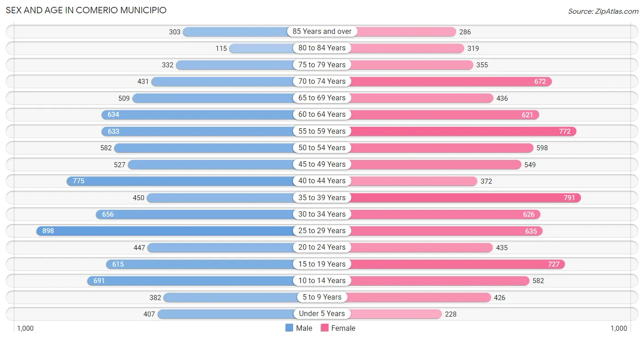The width and height of the screenshot is (644, 339).
Task: Toggle the Female legend label
Action: click(343, 328)
